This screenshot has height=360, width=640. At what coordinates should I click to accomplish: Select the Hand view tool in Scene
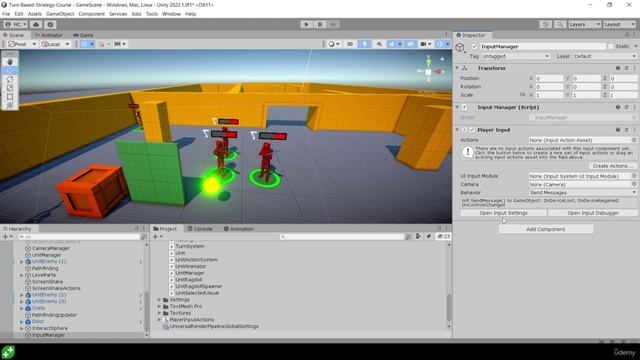pyautogui.click(x=10, y=62)
